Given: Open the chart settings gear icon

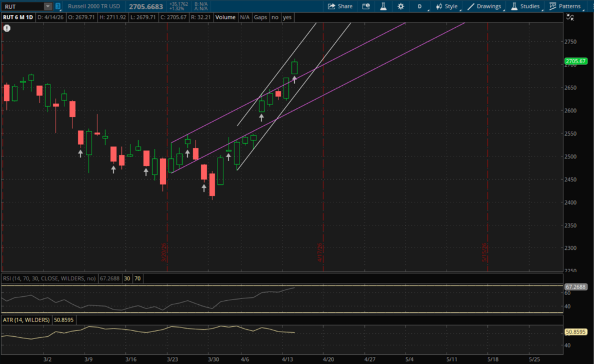Looking at the screenshot, I should coord(400,6).
